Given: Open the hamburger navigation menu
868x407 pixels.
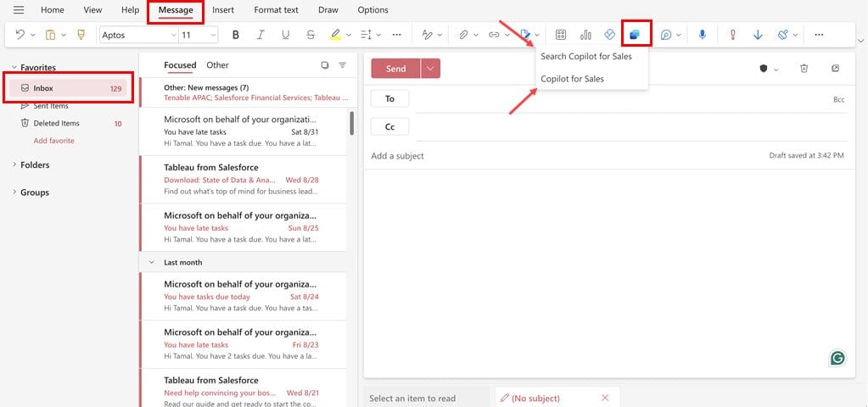Looking at the screenshot, I should (x=19, y=10).
